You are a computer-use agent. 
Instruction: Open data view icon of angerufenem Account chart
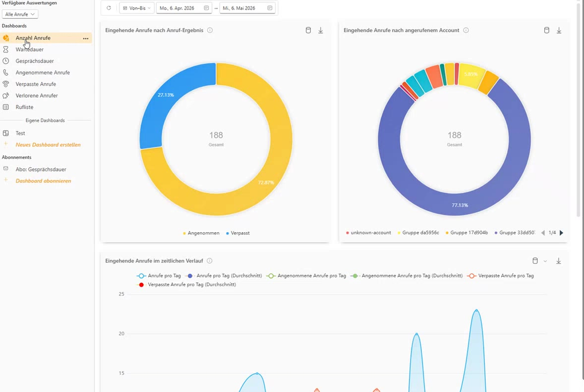click(546, 31)
